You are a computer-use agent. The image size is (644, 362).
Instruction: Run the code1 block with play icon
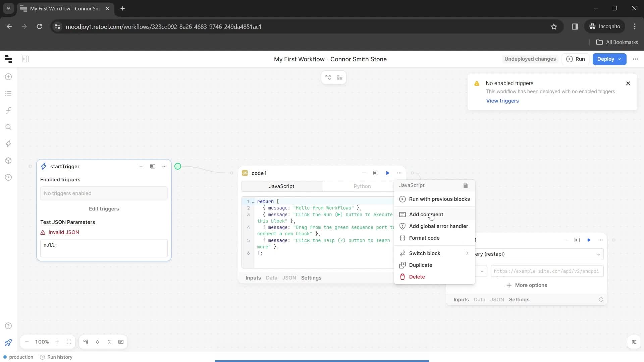click(x=387, y=173)
